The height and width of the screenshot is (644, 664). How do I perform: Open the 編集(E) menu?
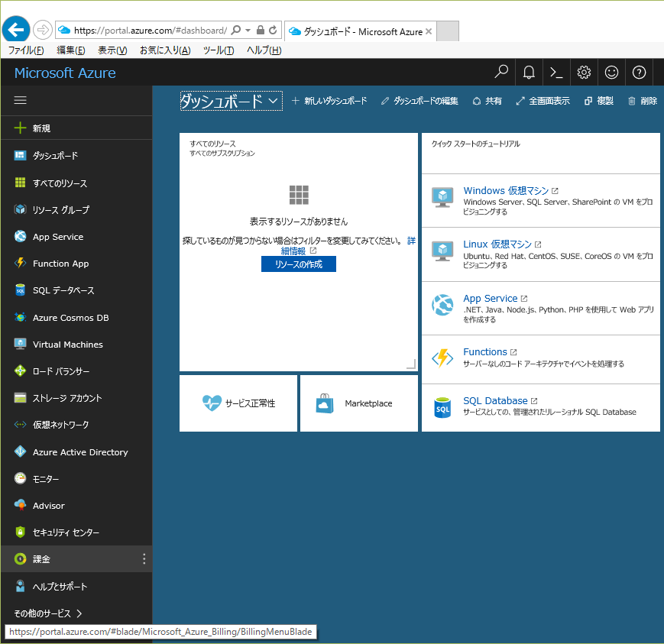click(71, 50)
